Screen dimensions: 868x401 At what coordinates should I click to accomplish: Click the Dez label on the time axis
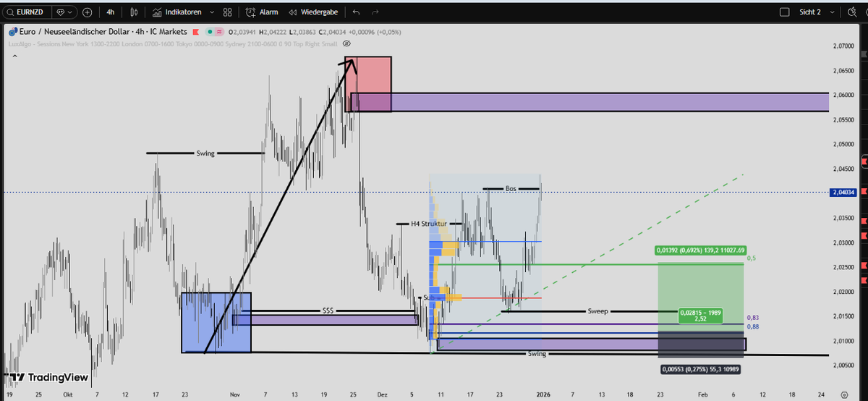[x=383, y=394]
